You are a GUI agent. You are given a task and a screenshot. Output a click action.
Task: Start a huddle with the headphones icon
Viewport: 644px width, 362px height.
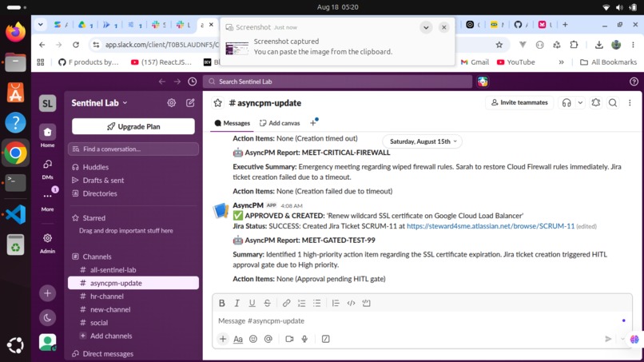click(x=566, y=103)
